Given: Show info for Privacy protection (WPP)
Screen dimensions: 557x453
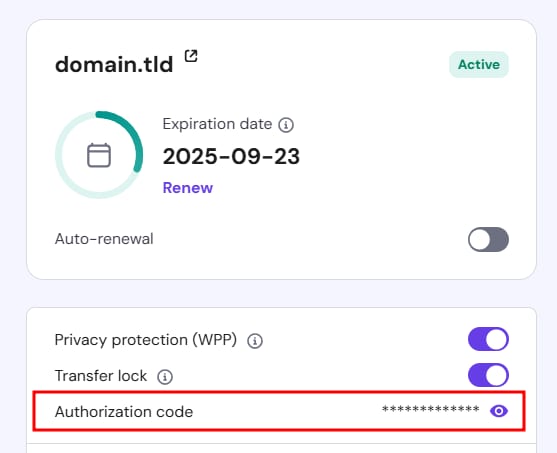Looking at the screenshot, I should coord(255,341).
